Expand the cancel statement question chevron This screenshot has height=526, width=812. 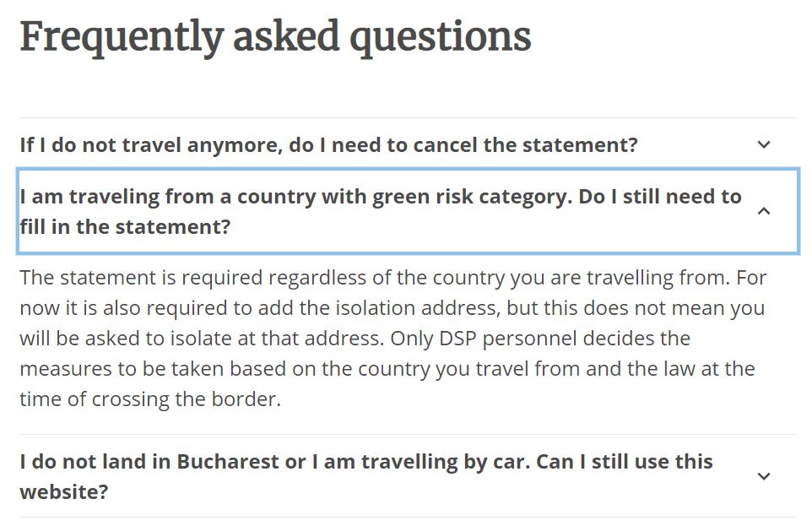coord(764,144)
